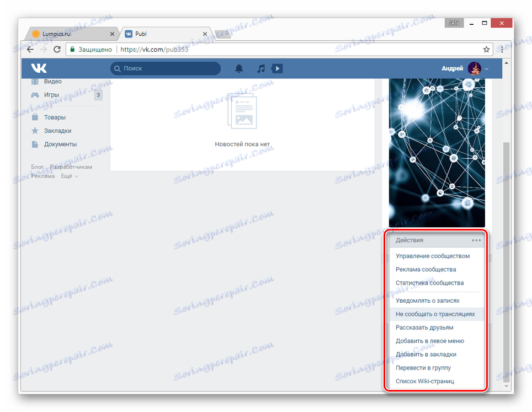This screenshot has height=412, width=532.
Task: Go back with browser back arrow
Action: (x=30, y=50)
